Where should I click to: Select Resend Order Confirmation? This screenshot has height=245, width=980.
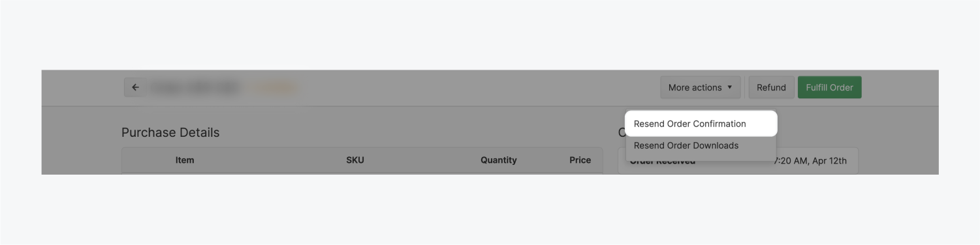pos(701,124)
